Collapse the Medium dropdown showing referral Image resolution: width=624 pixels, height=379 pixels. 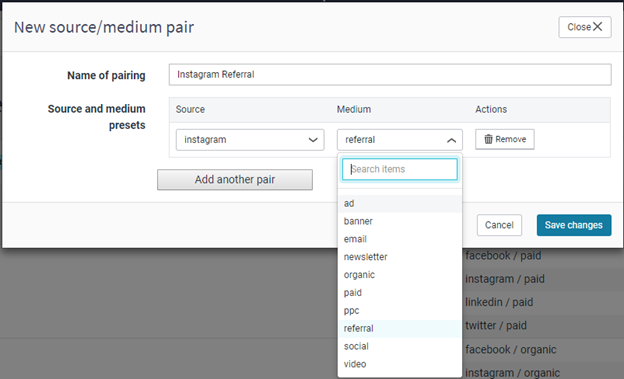[x=400, y=140]
